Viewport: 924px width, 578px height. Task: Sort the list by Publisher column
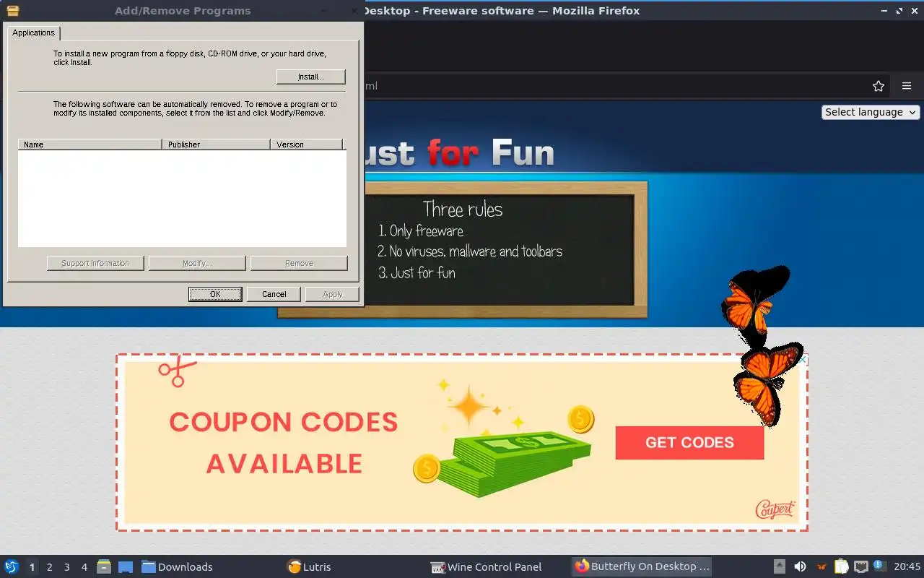click(x=216, y=144)
